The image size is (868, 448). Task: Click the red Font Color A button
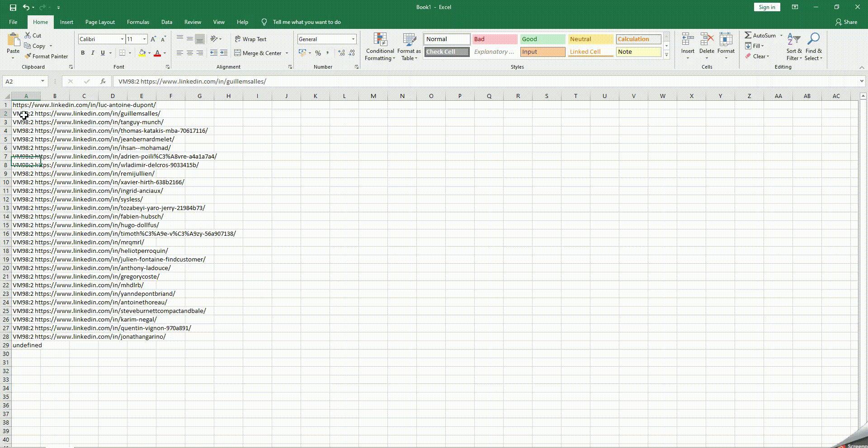coord(157,53)
